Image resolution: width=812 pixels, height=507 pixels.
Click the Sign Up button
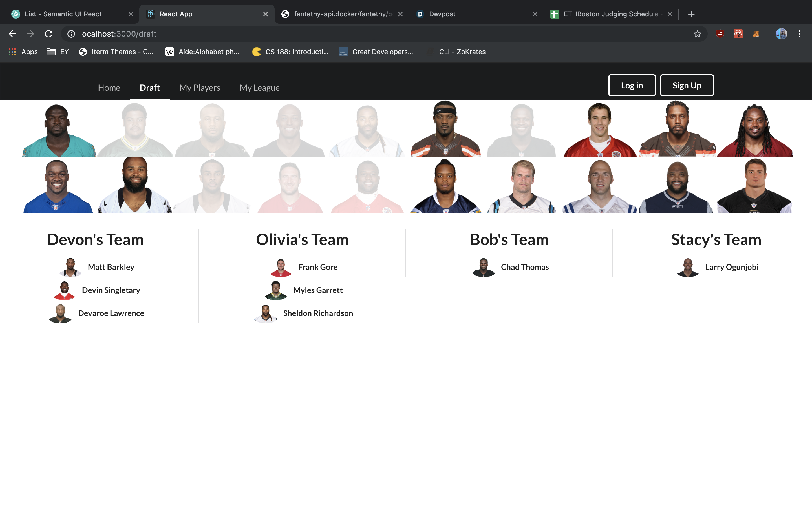click(x=687, y=85)
